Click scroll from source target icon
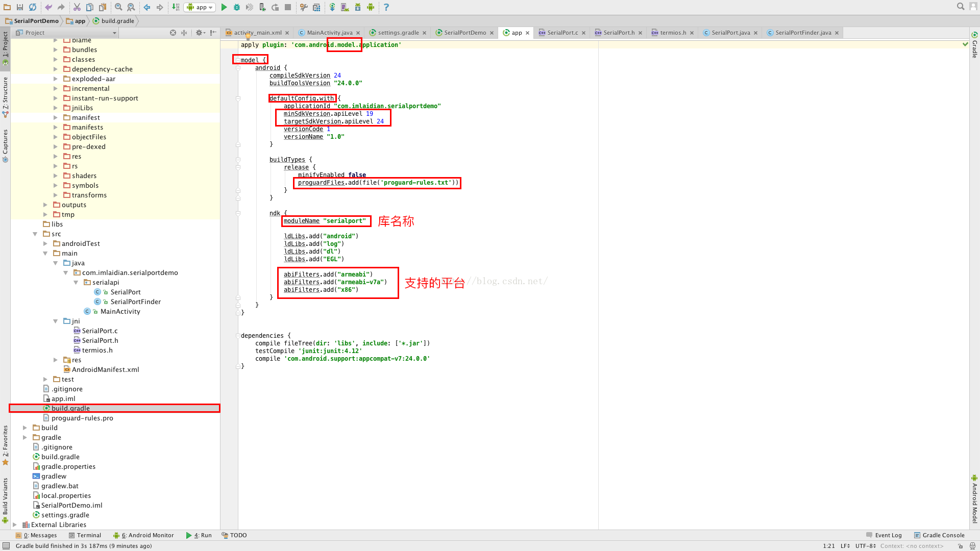 click(173, 33)
